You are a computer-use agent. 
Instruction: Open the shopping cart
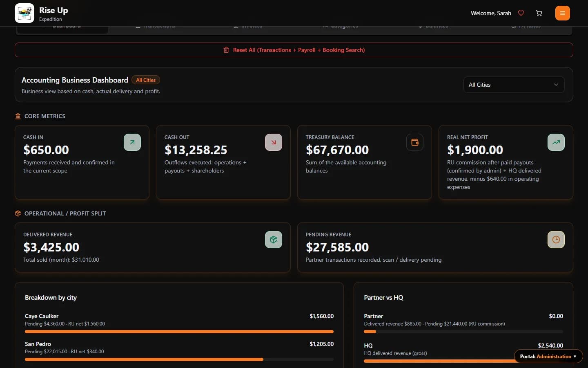pyautogui.click(x=539, y=13)
